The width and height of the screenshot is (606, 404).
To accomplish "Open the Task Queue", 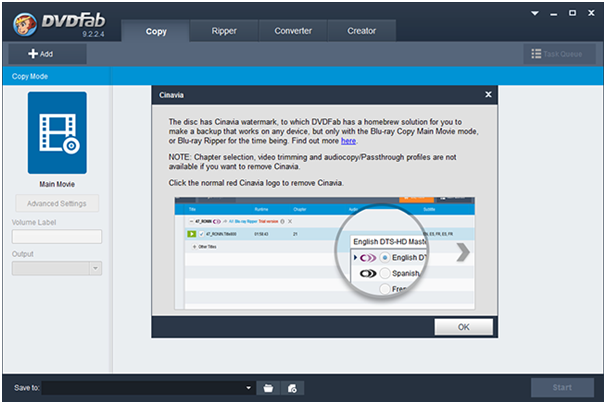I will tap(559, 54).
